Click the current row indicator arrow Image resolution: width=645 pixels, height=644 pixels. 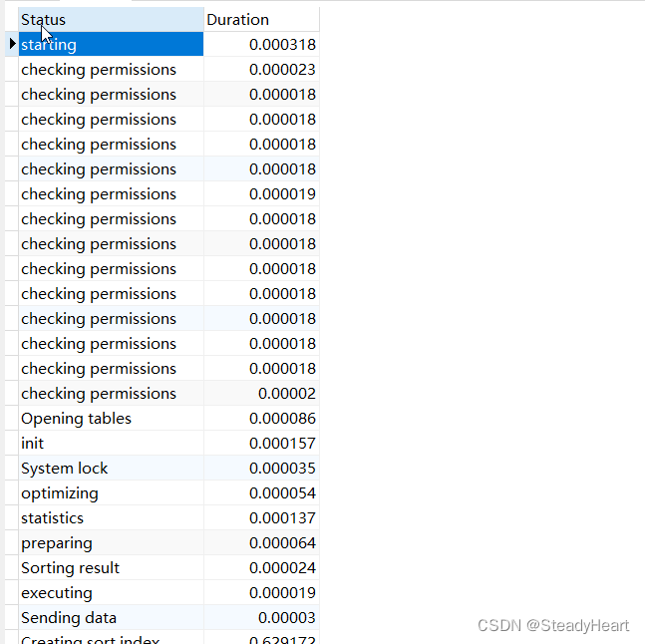pyautogui.click(x=12, y=44)
